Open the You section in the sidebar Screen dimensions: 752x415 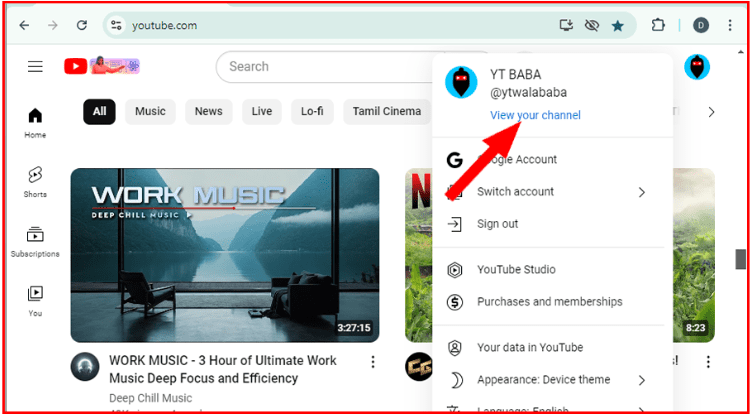35,301
